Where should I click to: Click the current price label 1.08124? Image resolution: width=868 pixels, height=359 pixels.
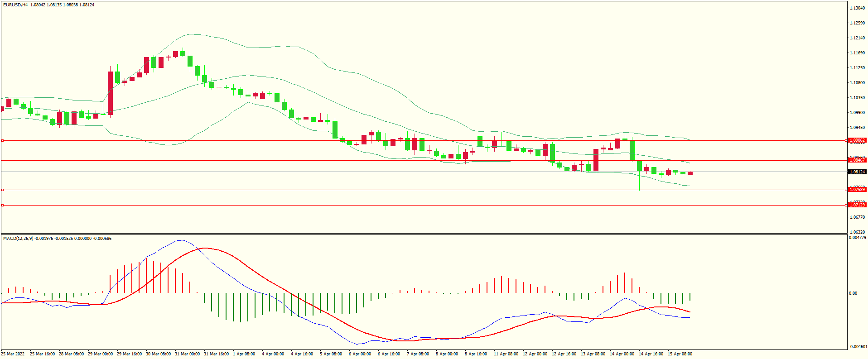(857, 172)
